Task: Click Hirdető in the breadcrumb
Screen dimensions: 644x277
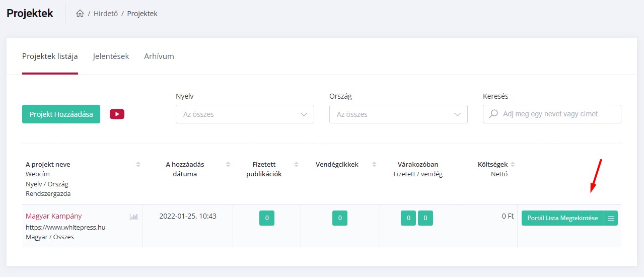Action: [106, 14]
